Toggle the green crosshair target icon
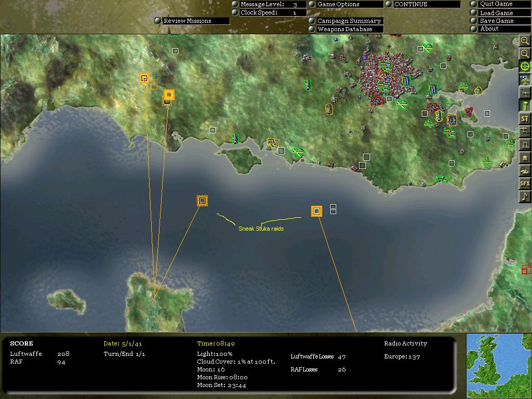532x399 pixels. point(525,66)
